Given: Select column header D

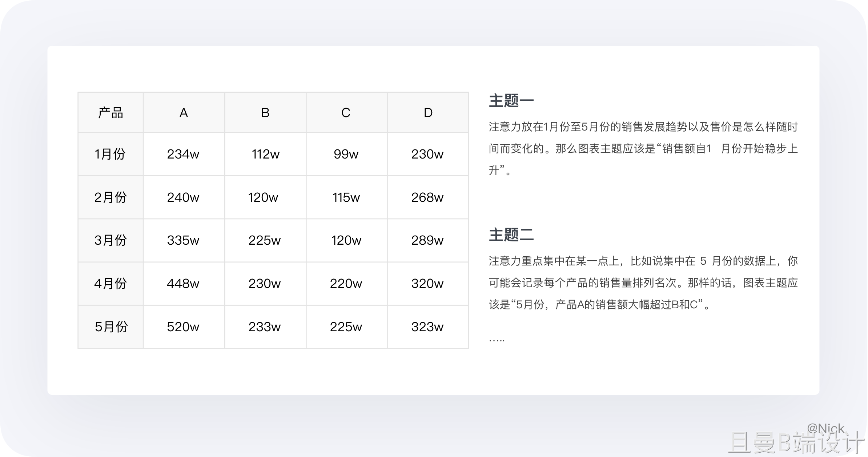Looking at the screenshot, I should [428, 113].
